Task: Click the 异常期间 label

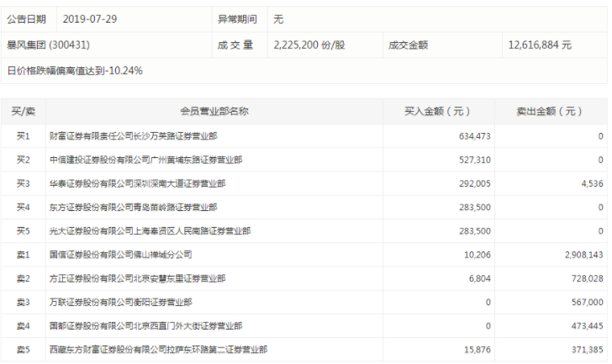Action: click(237, 19)
